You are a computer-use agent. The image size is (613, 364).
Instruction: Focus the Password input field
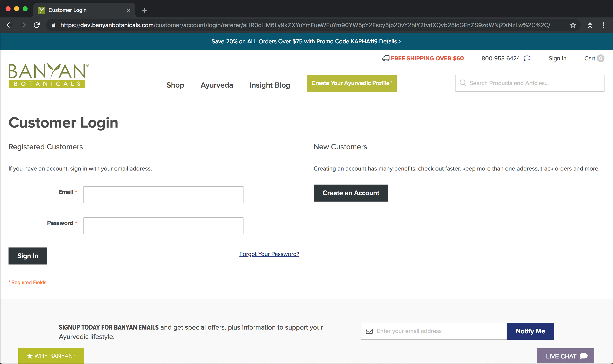click(x=163, y=226)
